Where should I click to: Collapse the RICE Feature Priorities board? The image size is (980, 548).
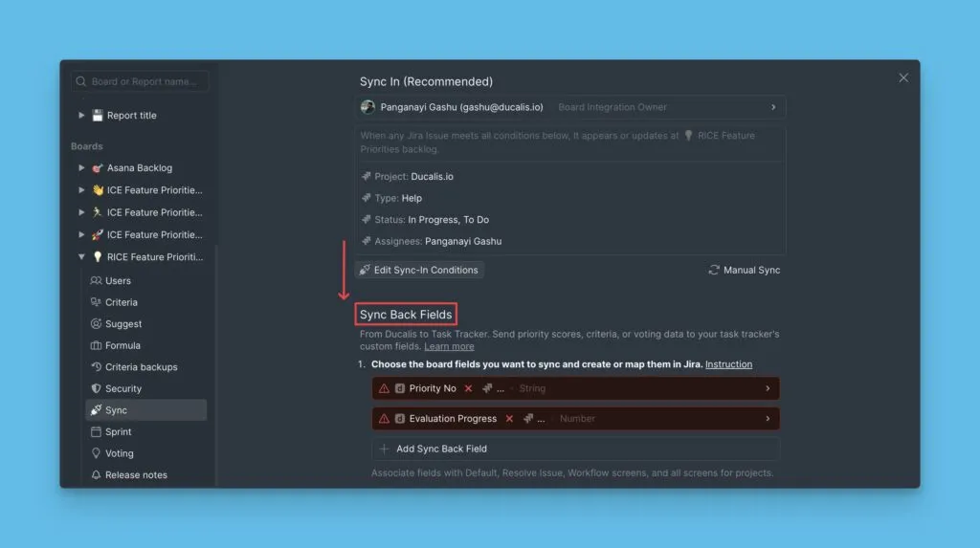81,257
